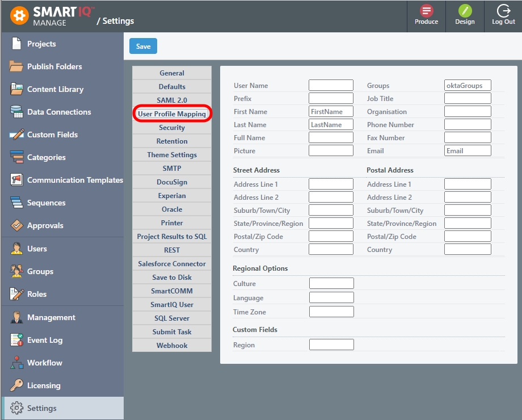
Task: Open the Webhook tab
Action: [172, 346]
